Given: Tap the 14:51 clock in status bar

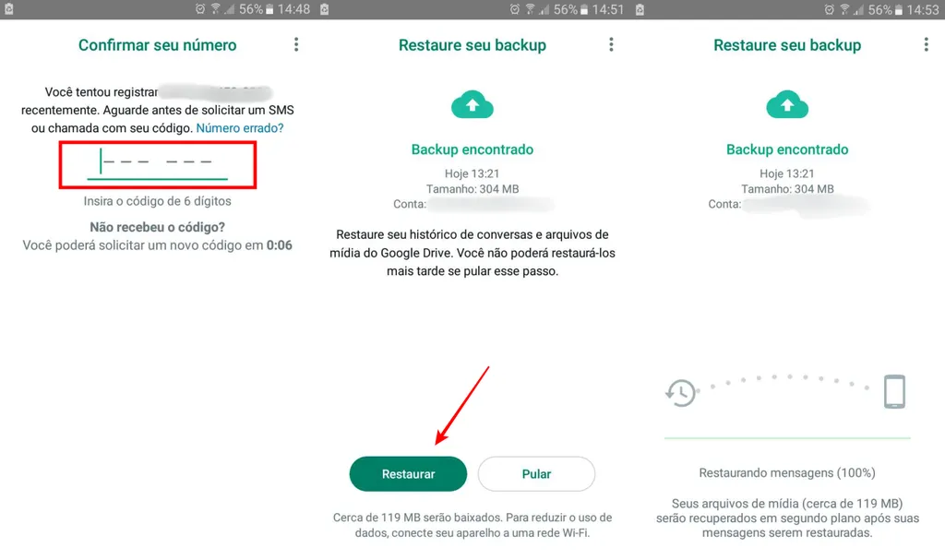Looking at the screenshot, I should pos(607,9).
